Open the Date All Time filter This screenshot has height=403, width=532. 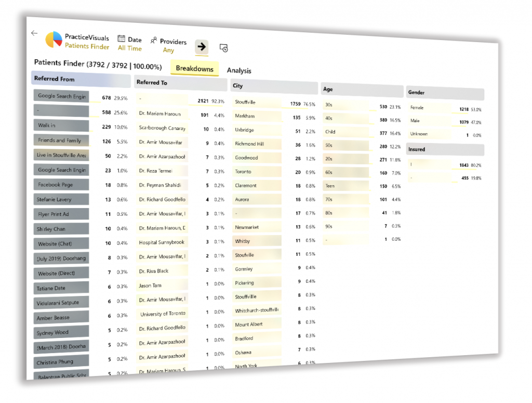coord(129,44)
